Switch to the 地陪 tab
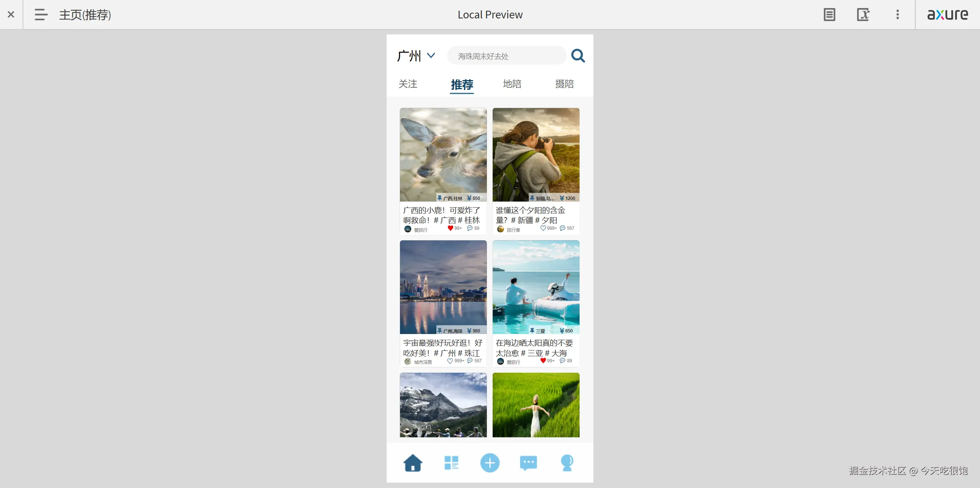980x488 pixels. coord(512,84)
